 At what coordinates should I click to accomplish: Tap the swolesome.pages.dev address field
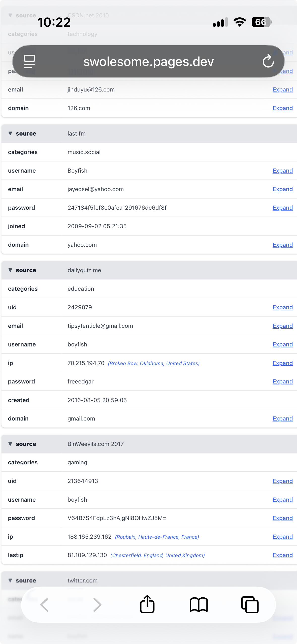tap(148, 62)
